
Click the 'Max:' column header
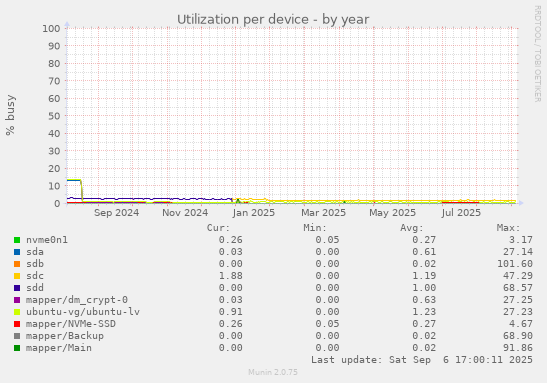click(x=508, y=228)
